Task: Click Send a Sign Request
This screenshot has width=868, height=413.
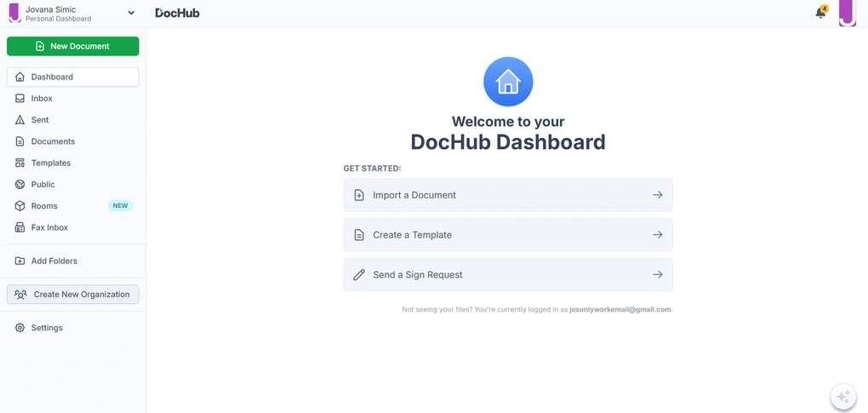Action: (x=508, y=274)
